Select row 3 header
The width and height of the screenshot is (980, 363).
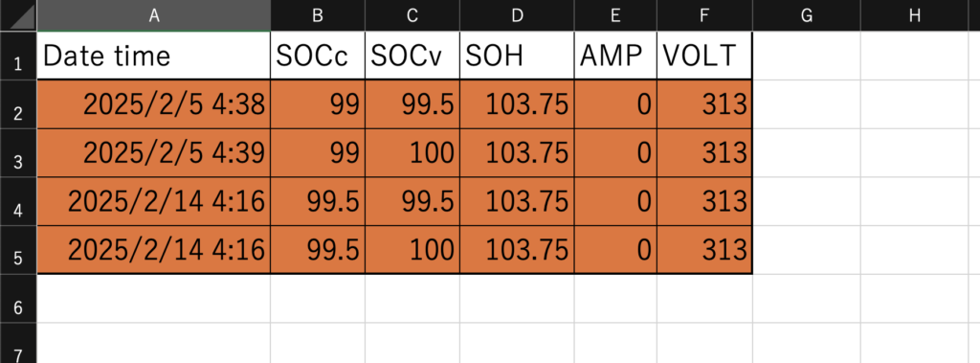pyautogui.click(x=18, y=152)
